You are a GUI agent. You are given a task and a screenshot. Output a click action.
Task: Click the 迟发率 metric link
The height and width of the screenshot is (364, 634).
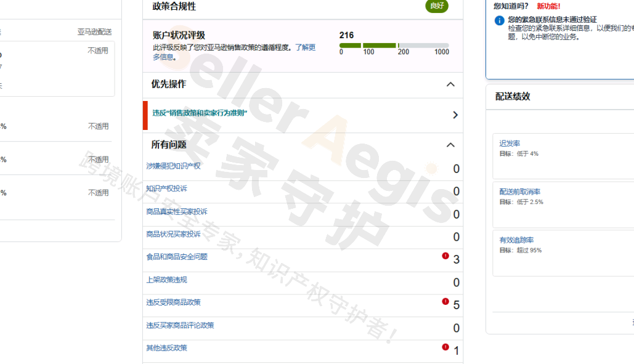pyautogui.click(x=510, y=144)
